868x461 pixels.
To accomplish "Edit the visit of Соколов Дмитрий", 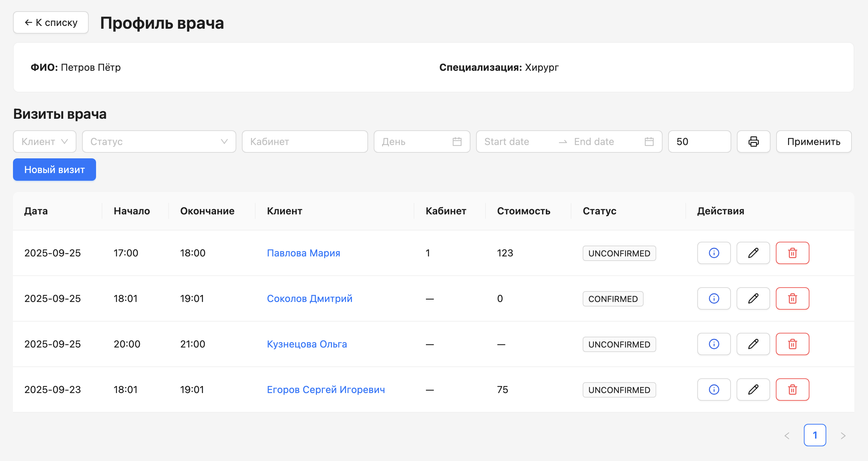I will 753,298.
